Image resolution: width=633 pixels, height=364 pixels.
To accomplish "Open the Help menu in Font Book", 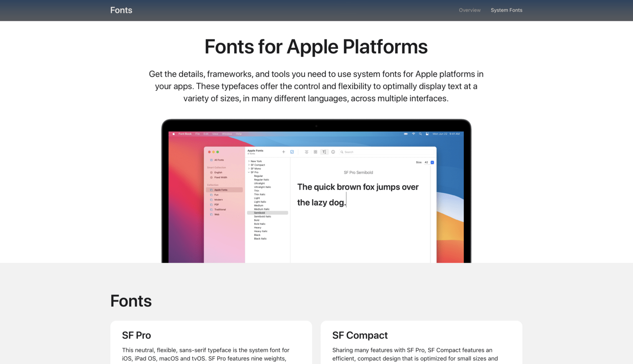I will 239,134.
